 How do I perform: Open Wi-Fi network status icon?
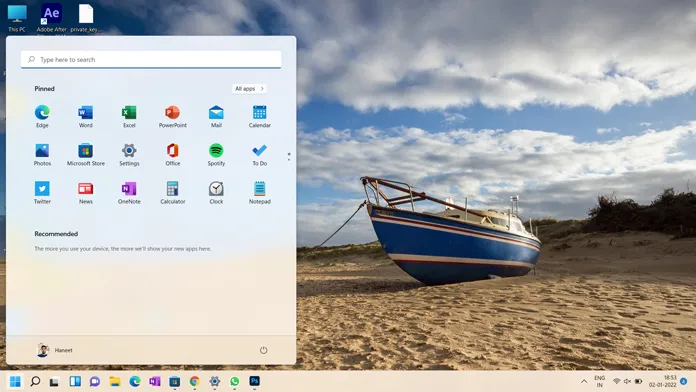tap(617, 381)
